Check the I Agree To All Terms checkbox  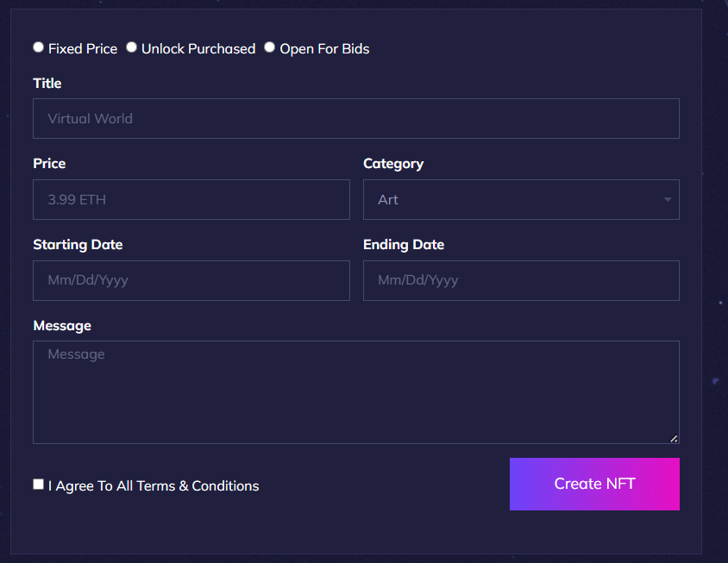tap(38, 484)
